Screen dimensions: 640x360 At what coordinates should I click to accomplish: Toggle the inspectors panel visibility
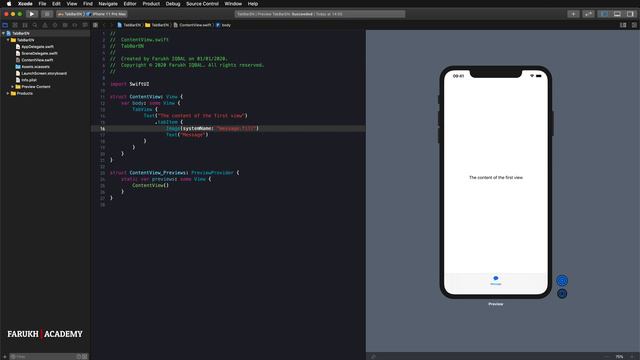[x=631, y=14]
